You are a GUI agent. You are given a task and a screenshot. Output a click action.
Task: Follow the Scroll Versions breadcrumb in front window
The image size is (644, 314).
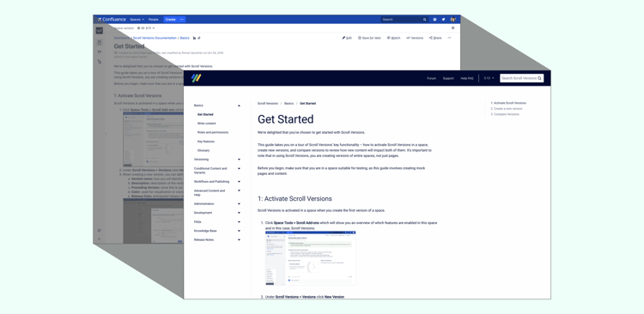coord(268,104)
